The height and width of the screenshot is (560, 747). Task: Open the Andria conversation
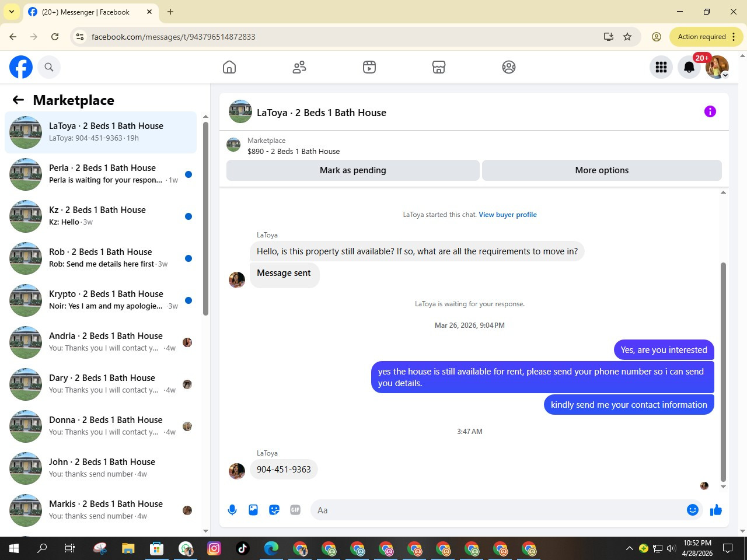point(100,342)
